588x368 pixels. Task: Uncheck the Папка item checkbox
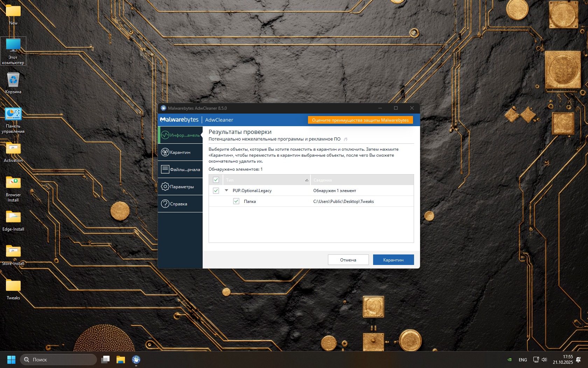point(236,201)
